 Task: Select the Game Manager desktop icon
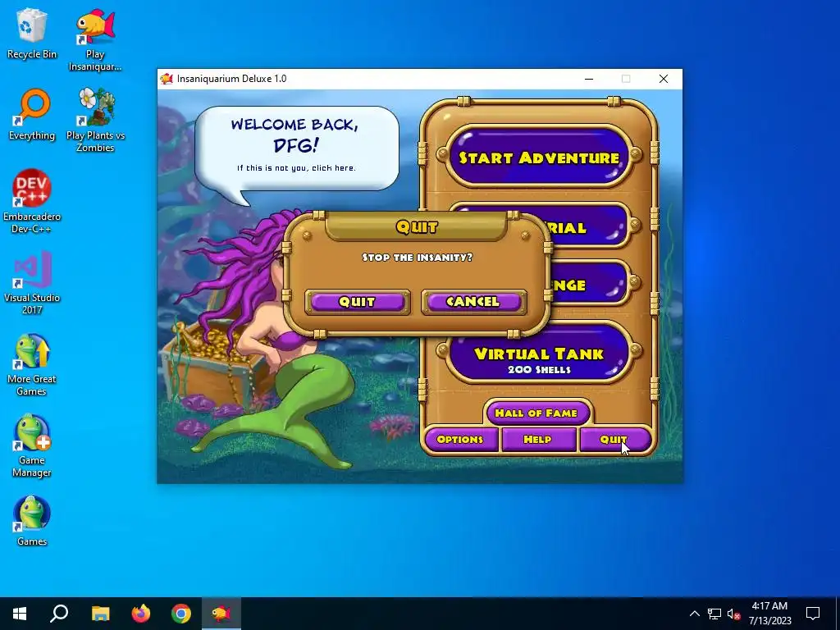[32, 445]
